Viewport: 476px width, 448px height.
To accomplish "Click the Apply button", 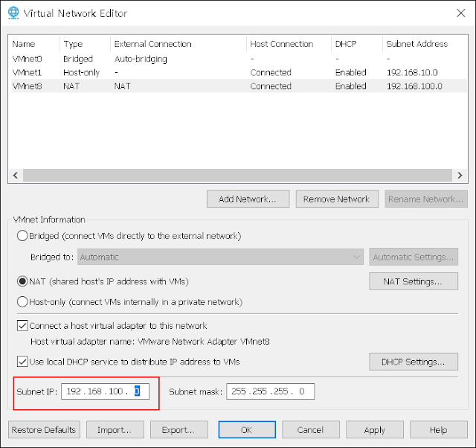I will click(375, 430).
